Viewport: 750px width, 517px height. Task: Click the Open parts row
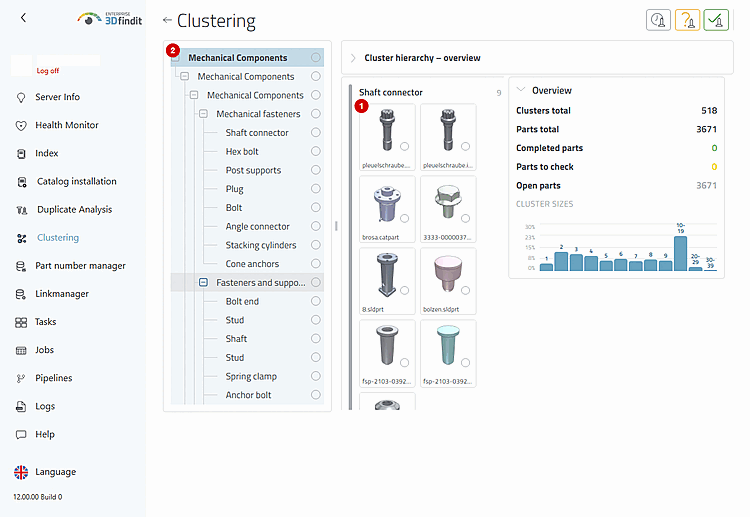pos(616,186)
